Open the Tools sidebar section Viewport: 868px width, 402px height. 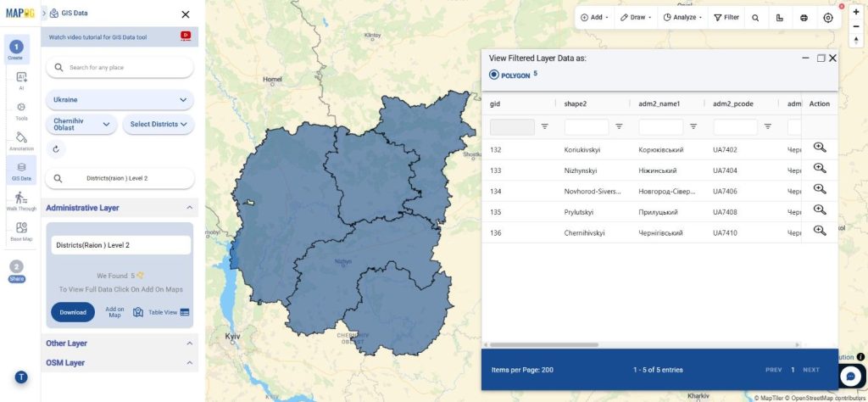coord(21,111)
